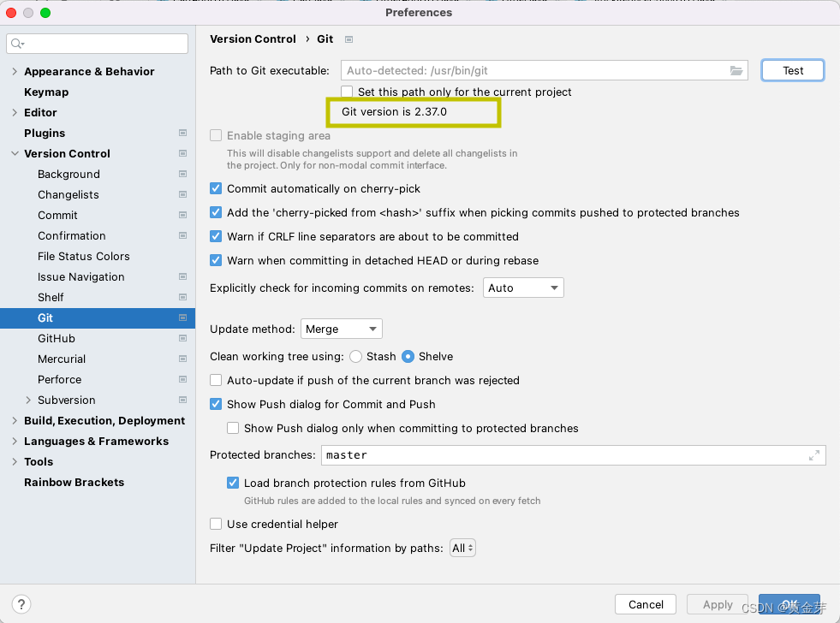Open Plugins settings page
Viewport: 840px width, 623px height.
[45, 133]
